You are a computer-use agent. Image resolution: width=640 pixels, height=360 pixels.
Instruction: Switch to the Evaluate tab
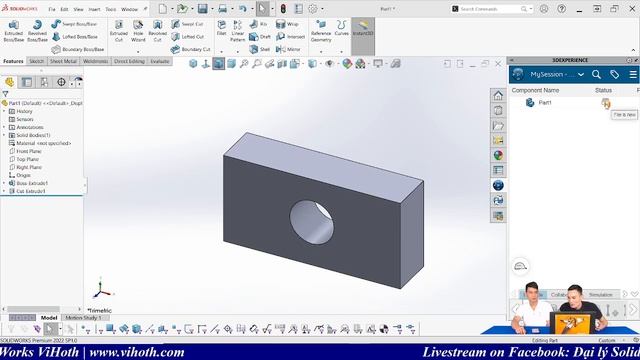pos(160,61)
